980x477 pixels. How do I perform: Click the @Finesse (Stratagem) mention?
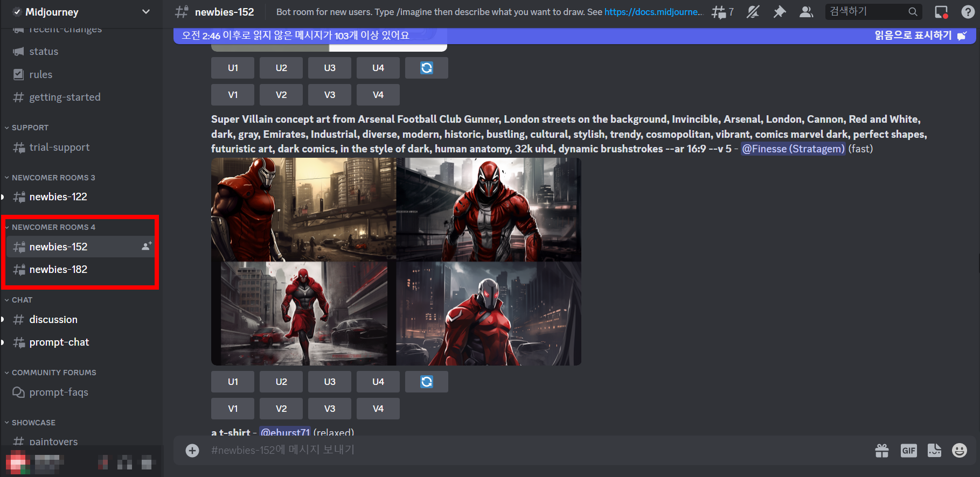click(x=793, y=149)
